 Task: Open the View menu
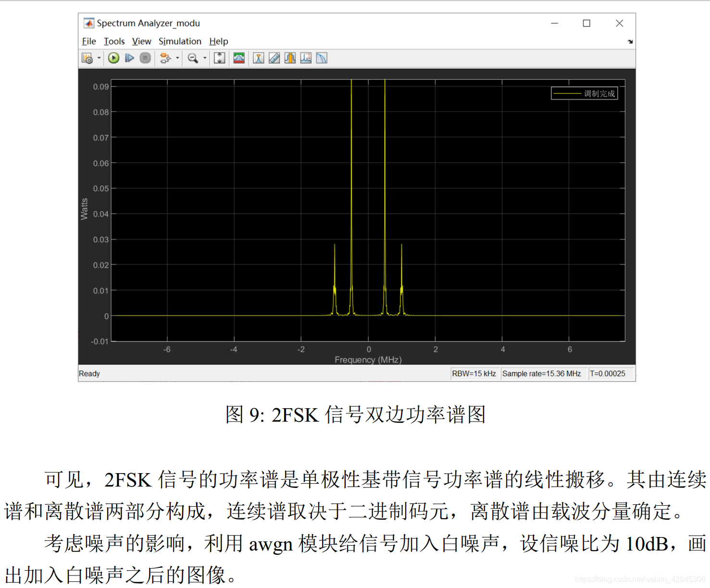point(141,41)
